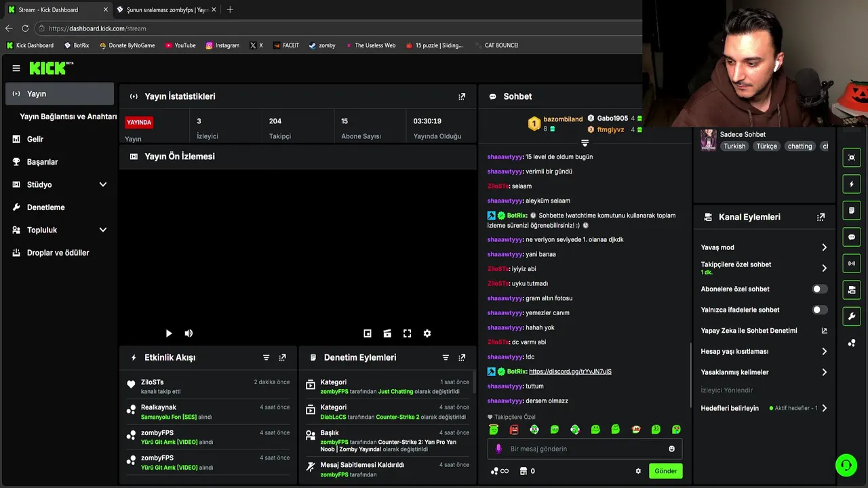Collapse the chat leaderboard arrow
This screenshot has width=868, height=488.
coord(585,143)
